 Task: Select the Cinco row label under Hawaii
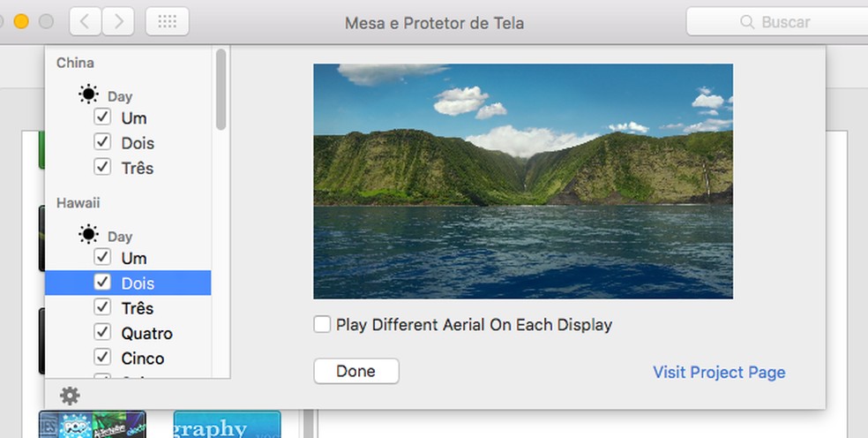coord(143,359)
